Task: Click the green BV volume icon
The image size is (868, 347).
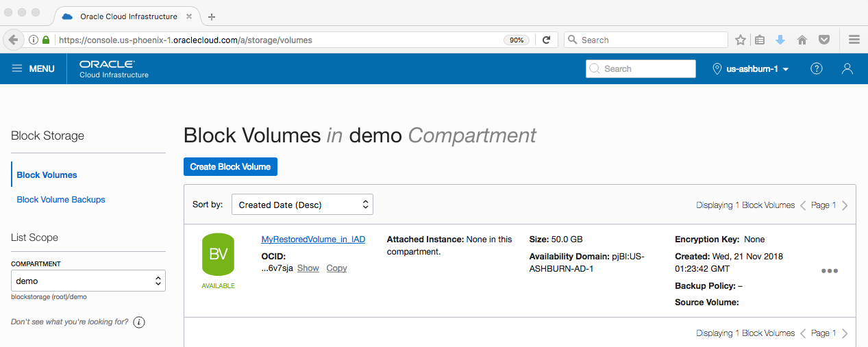Action: tap(218, 255)
